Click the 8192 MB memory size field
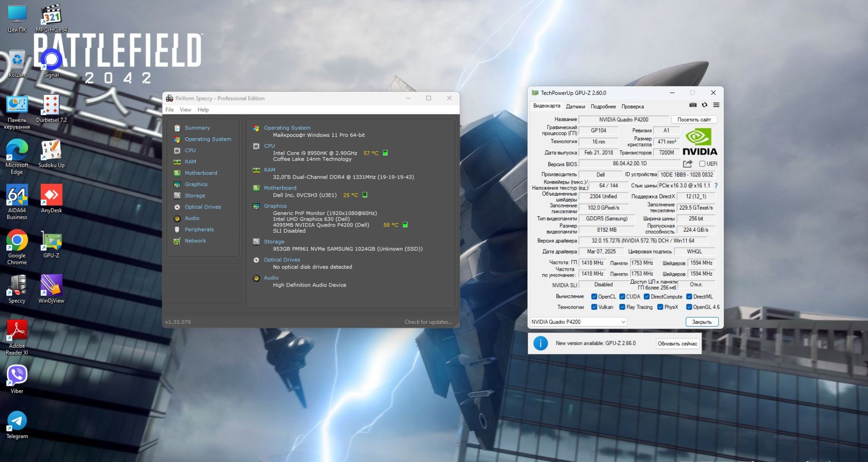This screenshot has width=868, height=462. click(606, 230)
